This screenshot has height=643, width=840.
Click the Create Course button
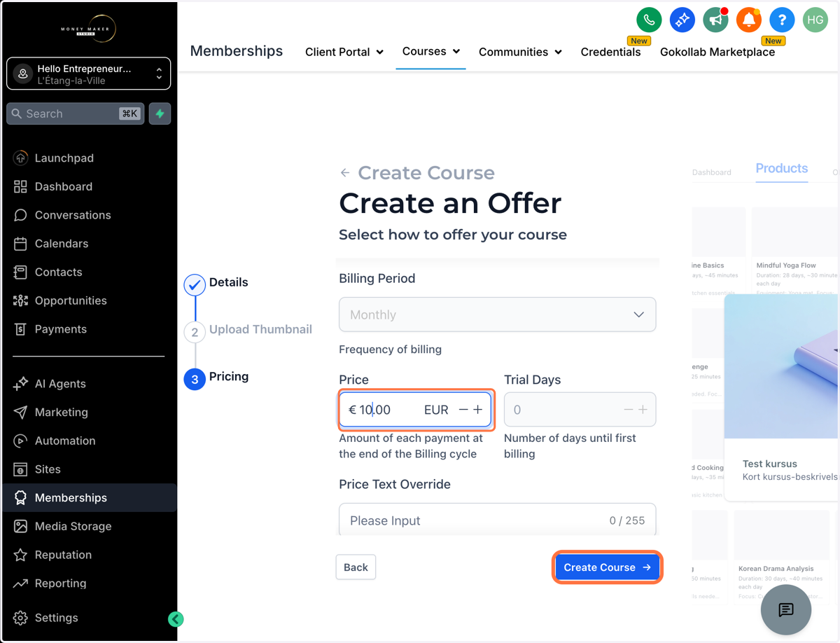pyautogui.click(x=608, y=567)
